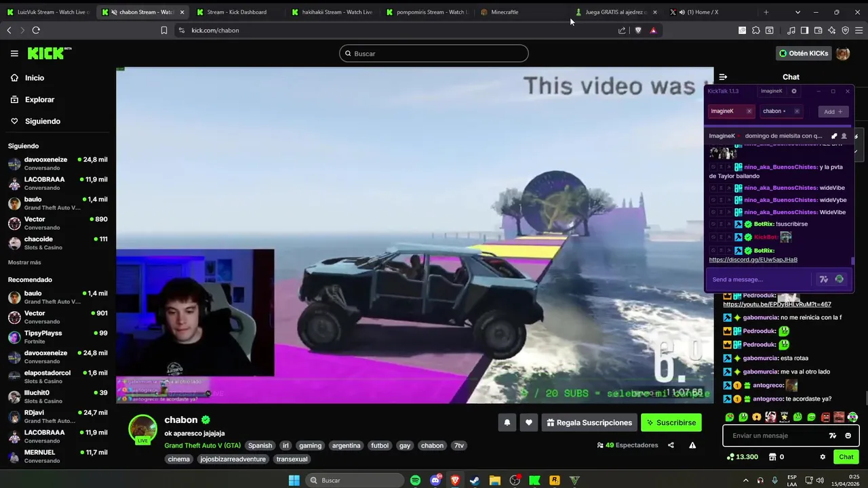Click KickTalk chat scrollbar
This screenshot has height=488, width=868.
(x=852, y=262)
